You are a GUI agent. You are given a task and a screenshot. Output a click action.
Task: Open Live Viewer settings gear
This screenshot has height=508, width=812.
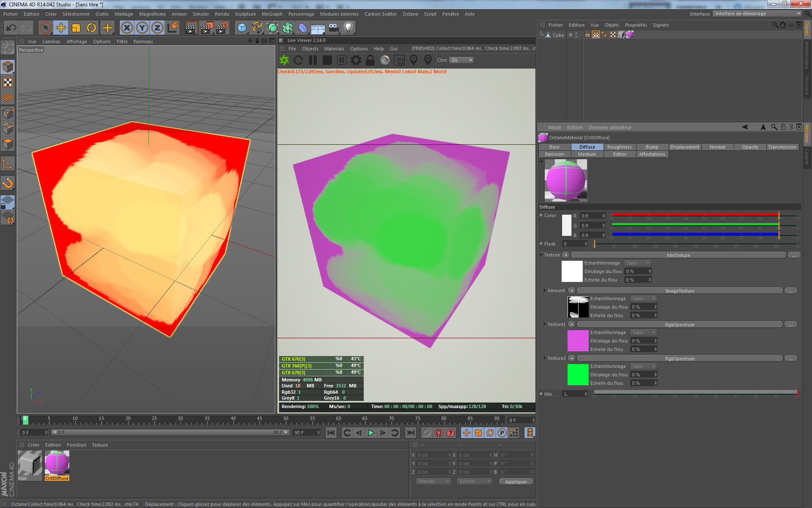click(356, 60)
